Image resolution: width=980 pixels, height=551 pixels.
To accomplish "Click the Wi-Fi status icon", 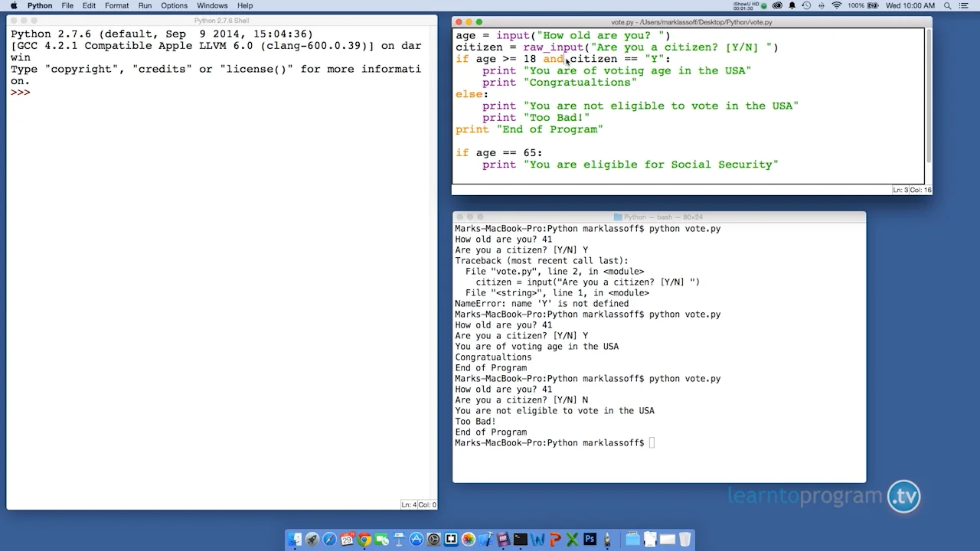I will (837, 5).
